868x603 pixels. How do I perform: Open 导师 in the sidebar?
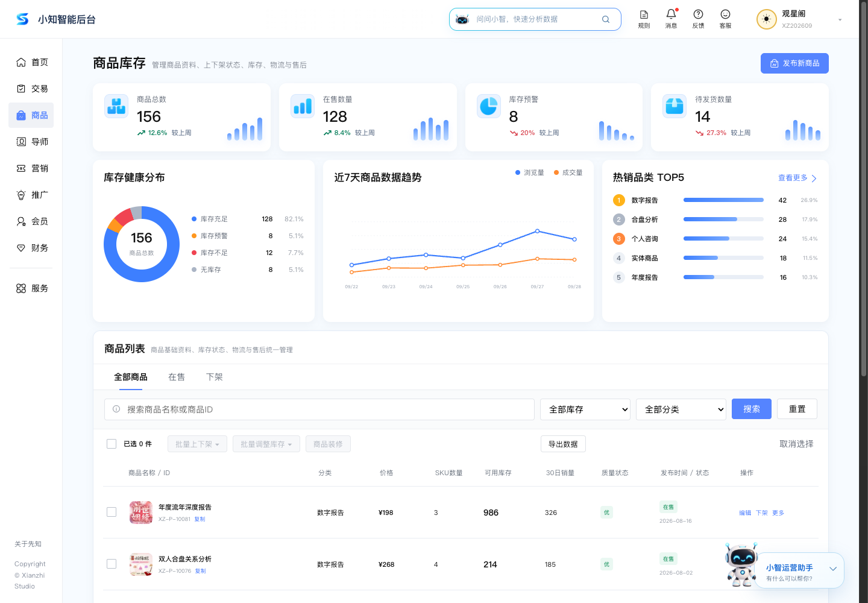[31, 142]
